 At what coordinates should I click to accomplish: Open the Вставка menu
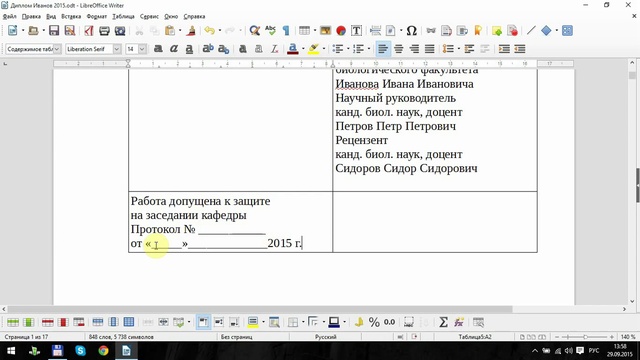click(71, 16)
